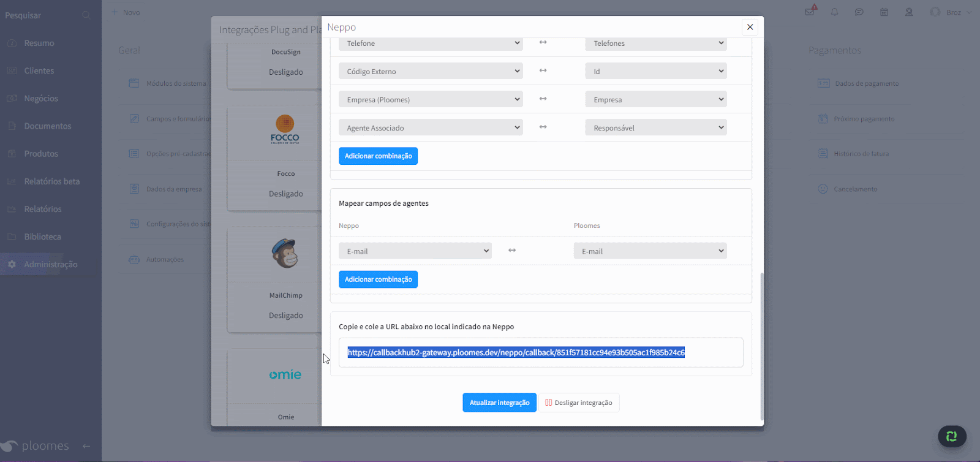980x462 pixels.
Task: Click Adicionar combinação under Agente Associado
Action: (378, 156)
